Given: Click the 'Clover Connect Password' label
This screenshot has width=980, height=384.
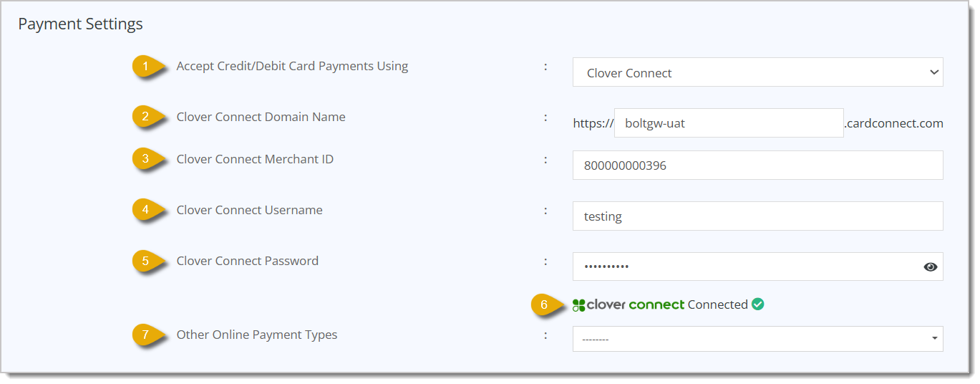Looking at the screenshot, I should point(247,261).
